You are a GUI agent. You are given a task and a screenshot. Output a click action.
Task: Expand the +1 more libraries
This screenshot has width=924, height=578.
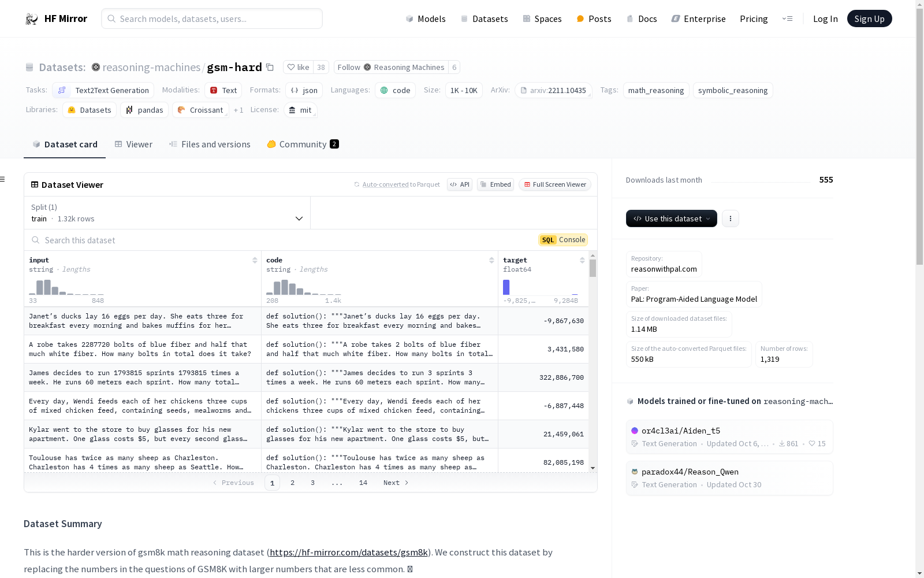239,110
